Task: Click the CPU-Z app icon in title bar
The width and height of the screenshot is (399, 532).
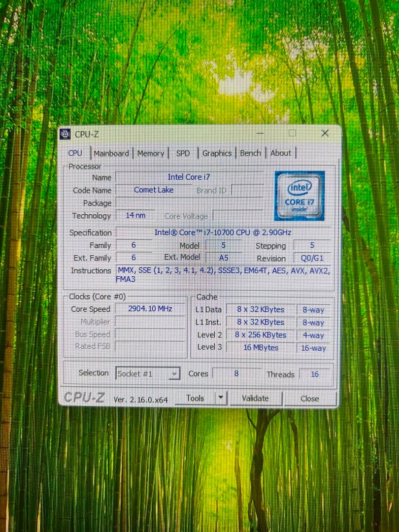Action: pyautogui.click(x=65, y=134)
